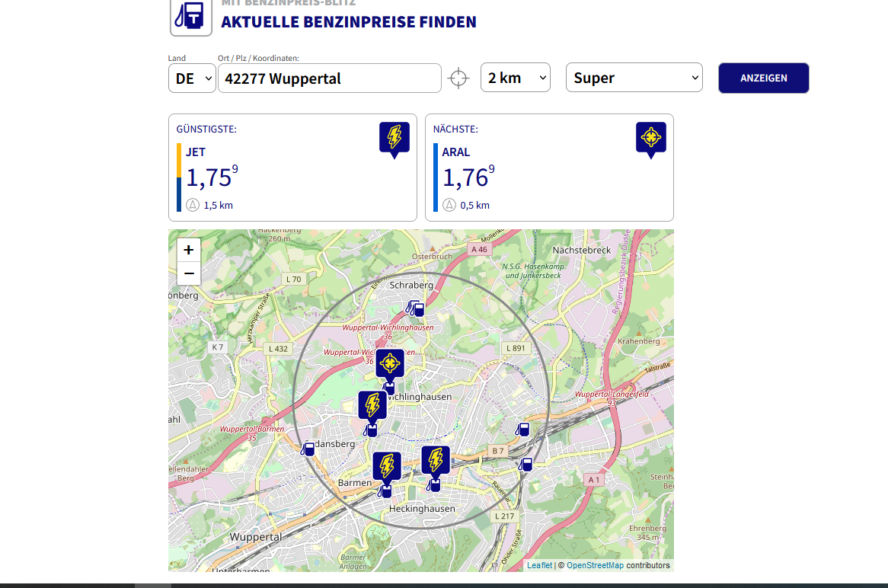The image size is (888, 588).
Task: Open the Leaflet attribution link
Action: 539,565
